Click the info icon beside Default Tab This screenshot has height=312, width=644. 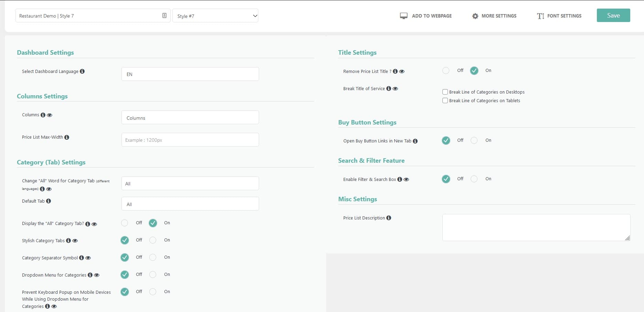(49, 201)
